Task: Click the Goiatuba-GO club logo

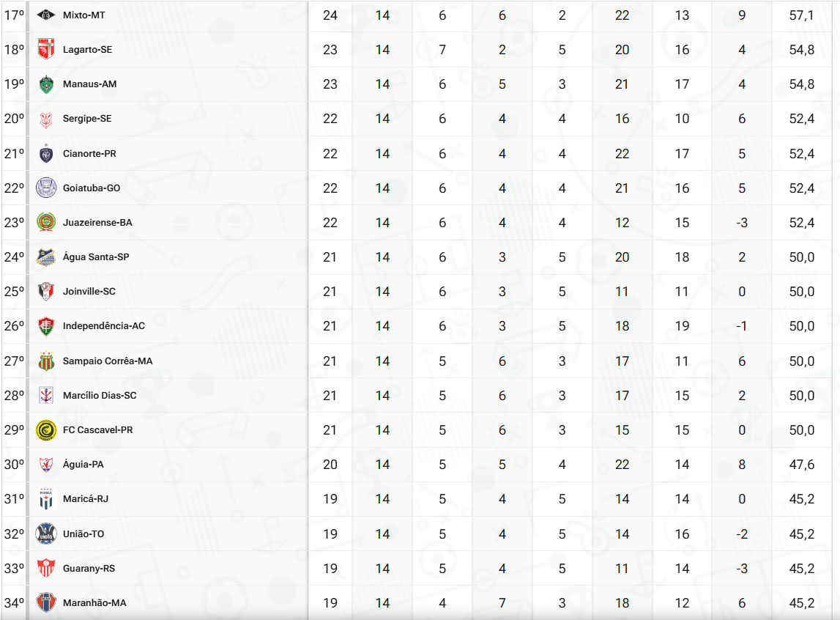Action: [45, 188]
